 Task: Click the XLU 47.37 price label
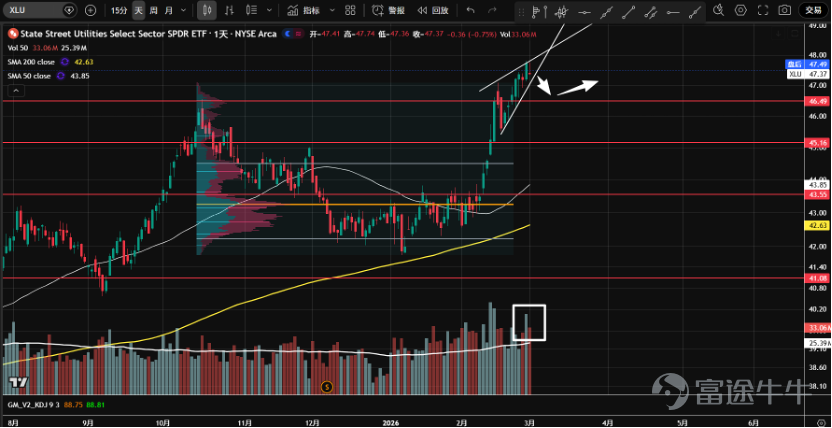click(807, 74)
